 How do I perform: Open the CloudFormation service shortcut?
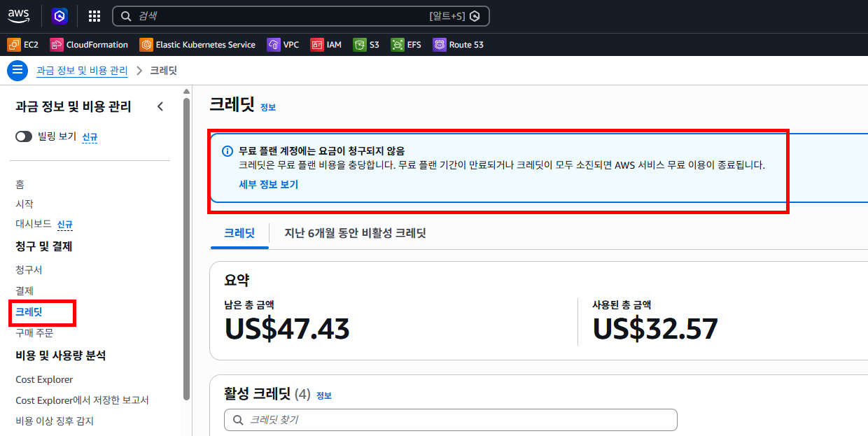(89, 44)
